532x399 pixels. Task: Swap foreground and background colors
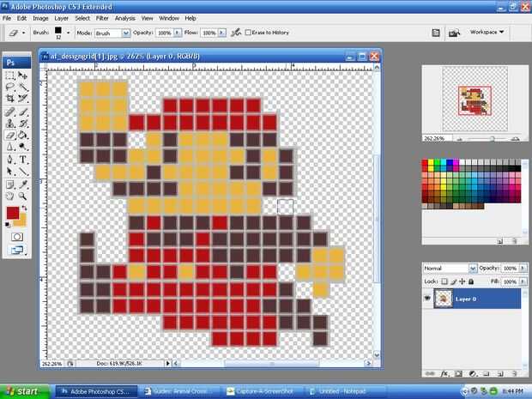[24, 208]
